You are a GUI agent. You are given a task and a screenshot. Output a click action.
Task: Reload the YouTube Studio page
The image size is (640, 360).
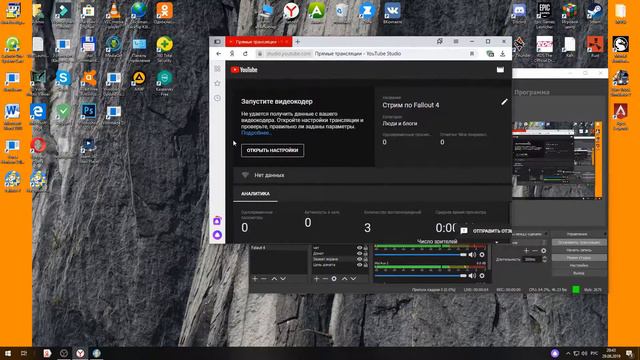(x=245, y=53)
